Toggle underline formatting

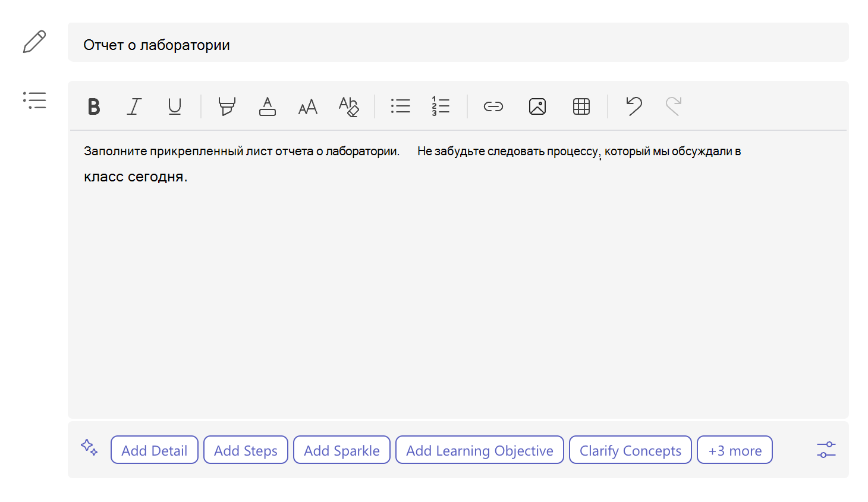point(175,106)
